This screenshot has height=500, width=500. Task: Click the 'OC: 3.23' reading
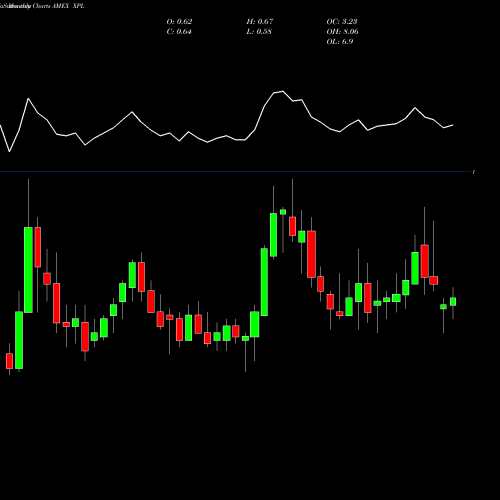click(342, 22)
